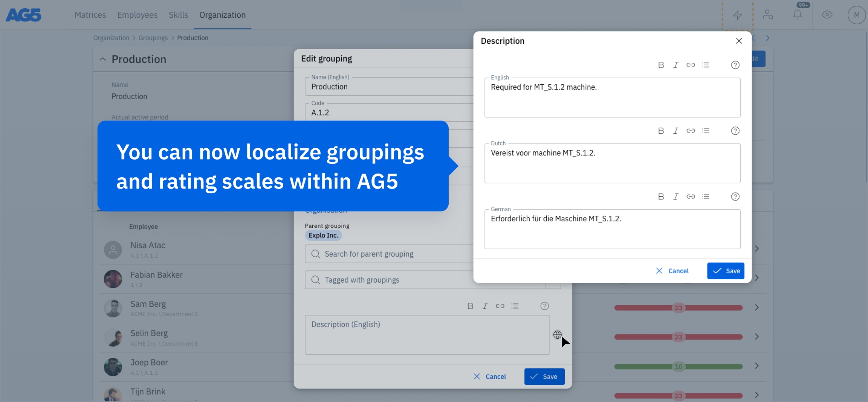Screen dimensions: 868x402
Task: Expand the Joep Boer row chevron
Action: coord(756,366)
